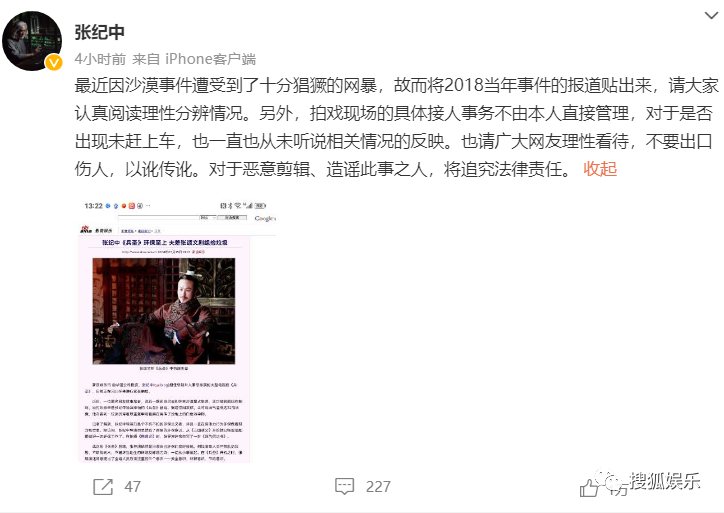This screenshot has width=724, height=513.
Task: Click the article headline in attached screenshot
Action: pos(164,242)
